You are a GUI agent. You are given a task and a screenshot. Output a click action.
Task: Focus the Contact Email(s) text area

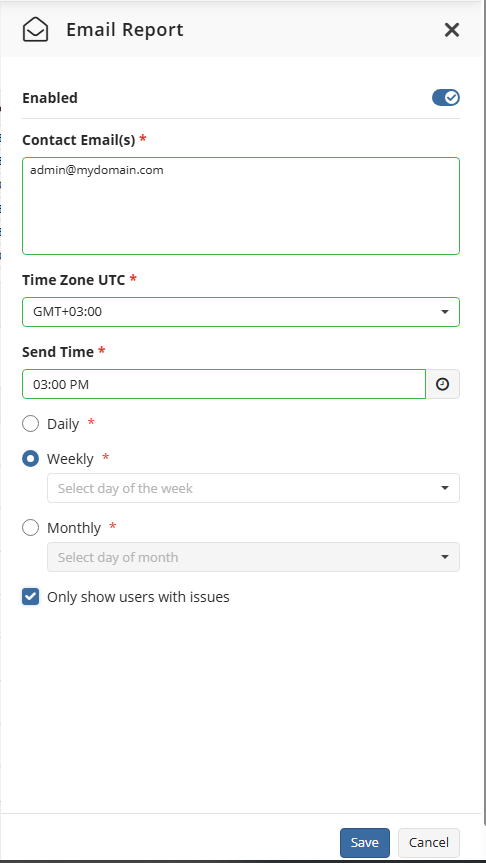[x=241, y=206]
